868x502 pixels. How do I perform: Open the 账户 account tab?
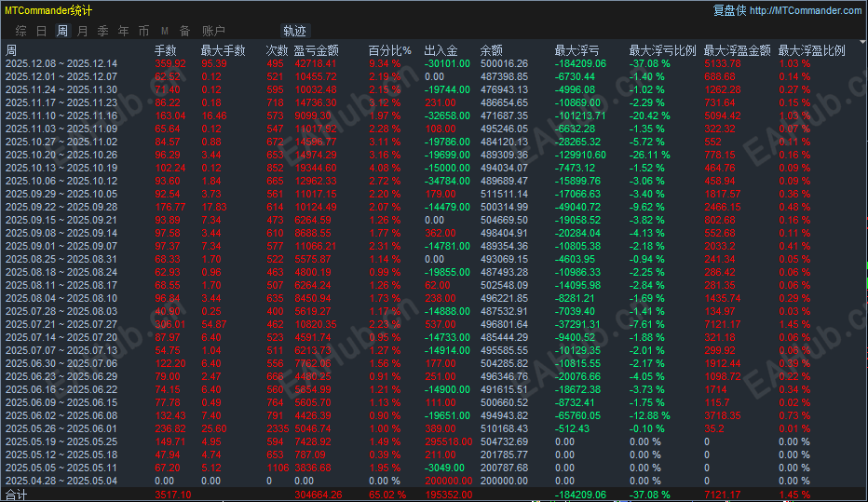tap(213, 31)
